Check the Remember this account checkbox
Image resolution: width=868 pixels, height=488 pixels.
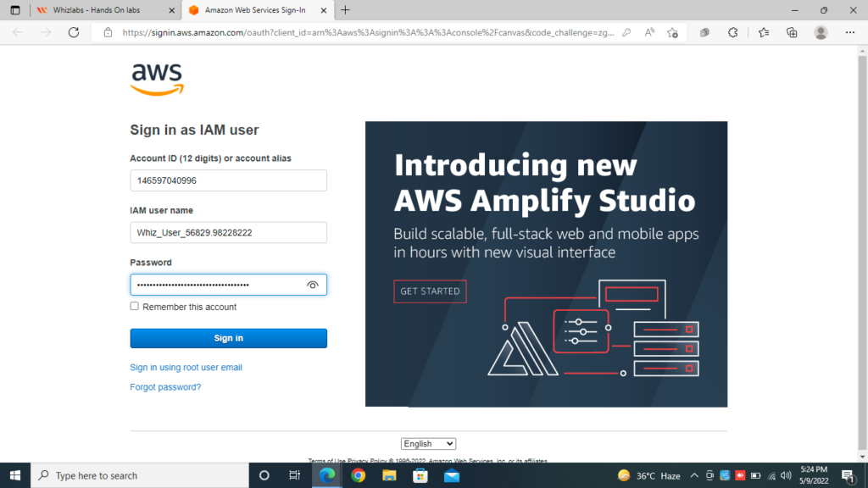point(133,306)
